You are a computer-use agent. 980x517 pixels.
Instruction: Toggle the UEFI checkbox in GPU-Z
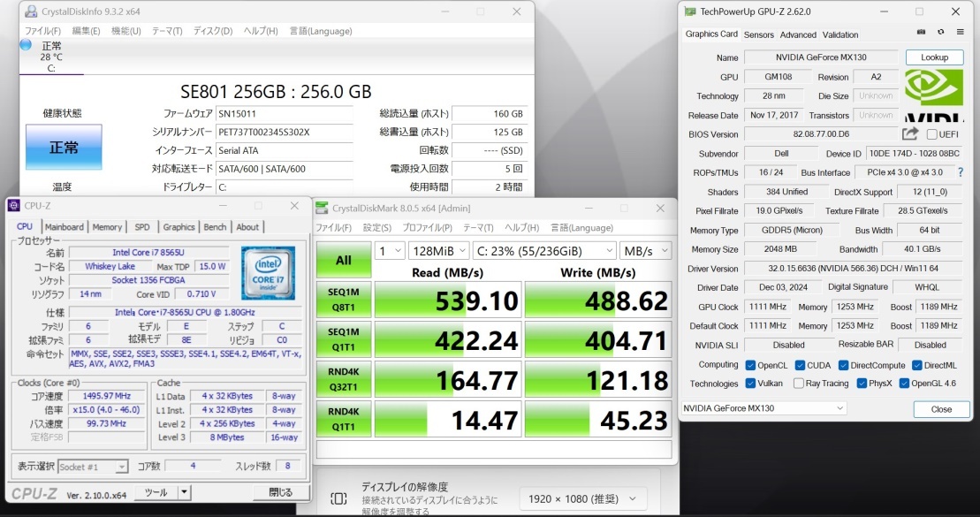point(932,134)
